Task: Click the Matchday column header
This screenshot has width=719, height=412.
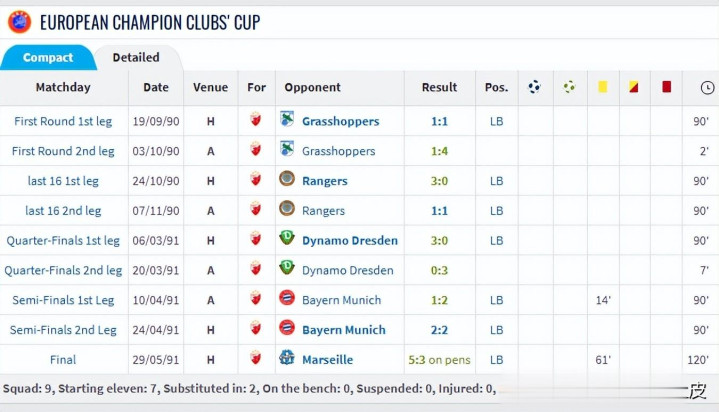Action: (x=63, y=87)
